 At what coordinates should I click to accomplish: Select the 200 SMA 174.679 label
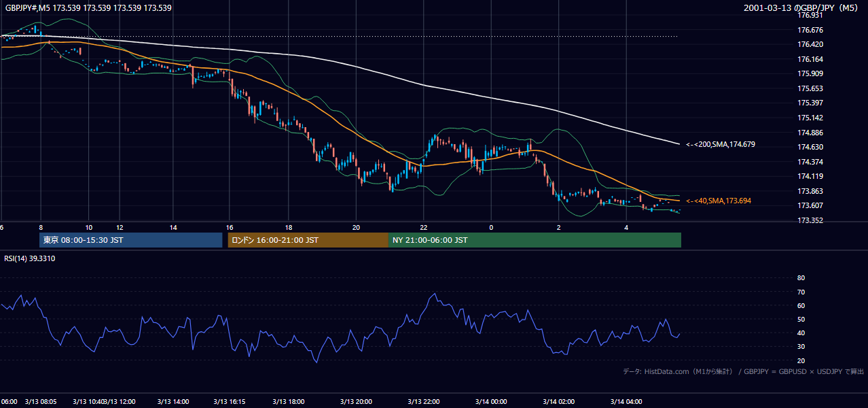point(721,144)
